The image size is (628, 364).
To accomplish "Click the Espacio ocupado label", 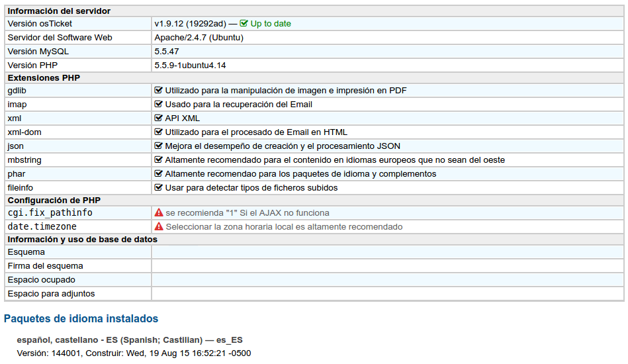I will point(41,279).
